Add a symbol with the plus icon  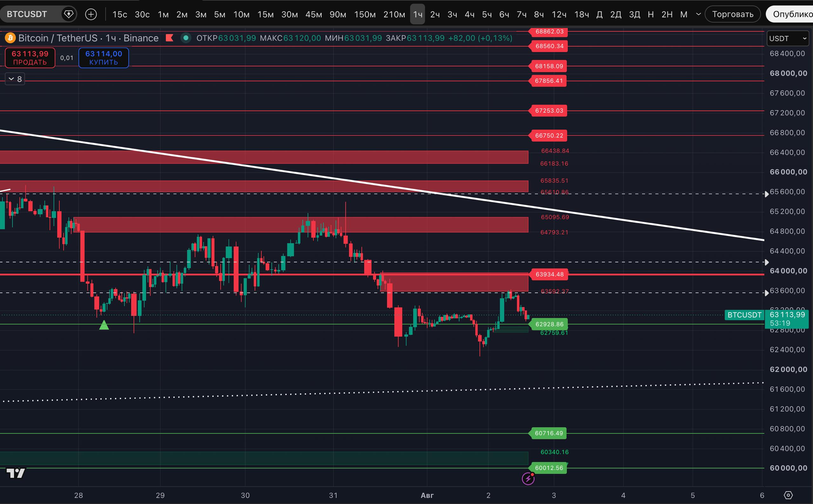(91, 14)
